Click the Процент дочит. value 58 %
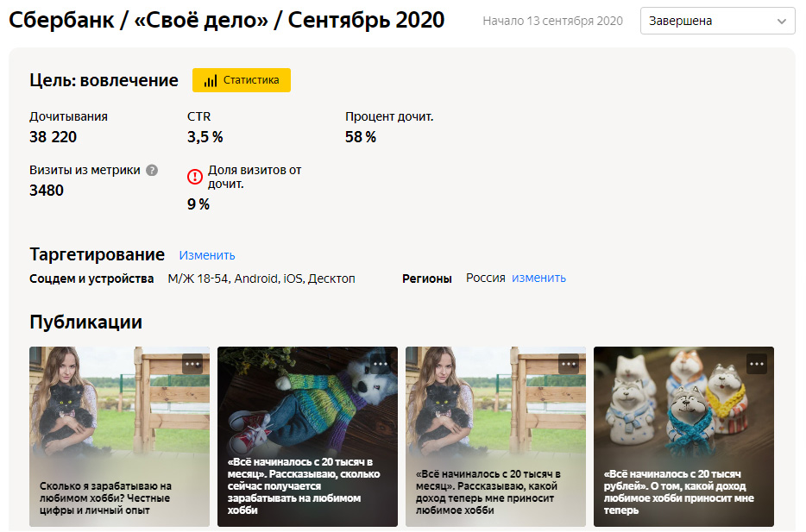 [361, 137]
